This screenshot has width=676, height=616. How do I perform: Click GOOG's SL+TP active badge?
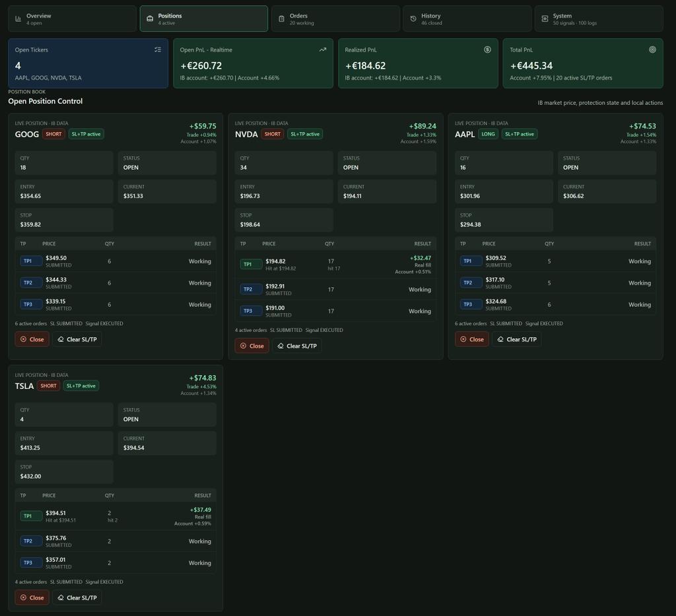click(x=86, y=134)
